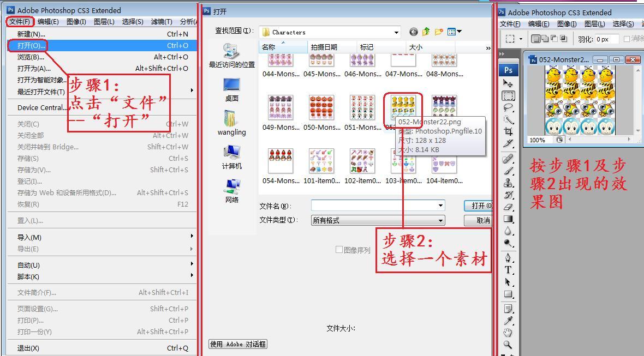644x356 pixels.
Task: Select the Move tool in the toolbox
Action: (508, 83)
